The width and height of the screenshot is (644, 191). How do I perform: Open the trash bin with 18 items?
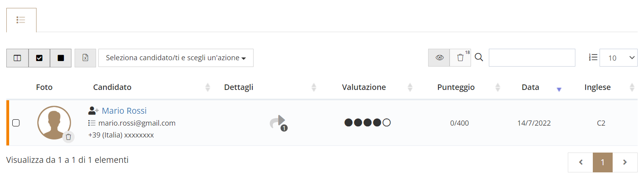click(x=460, y=57)
